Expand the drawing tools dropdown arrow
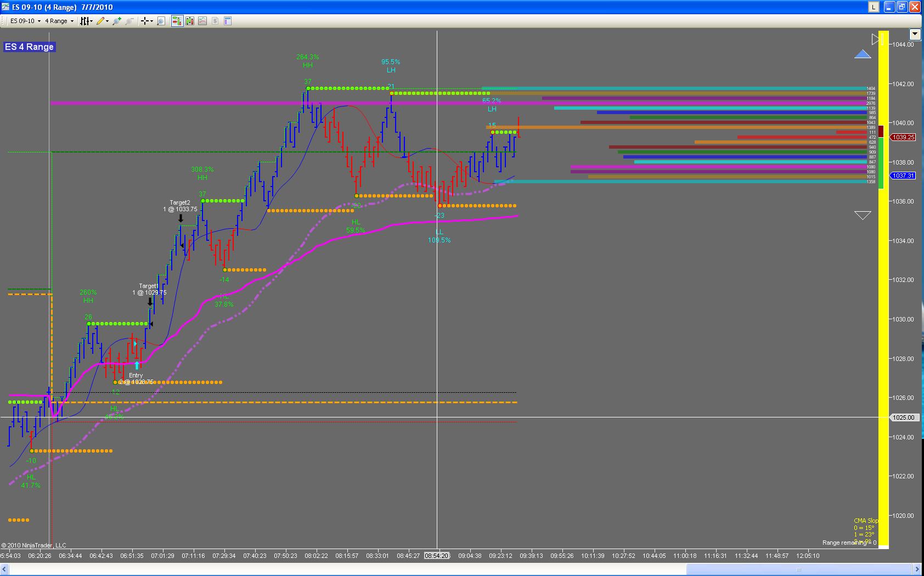 tap(107, 21)
